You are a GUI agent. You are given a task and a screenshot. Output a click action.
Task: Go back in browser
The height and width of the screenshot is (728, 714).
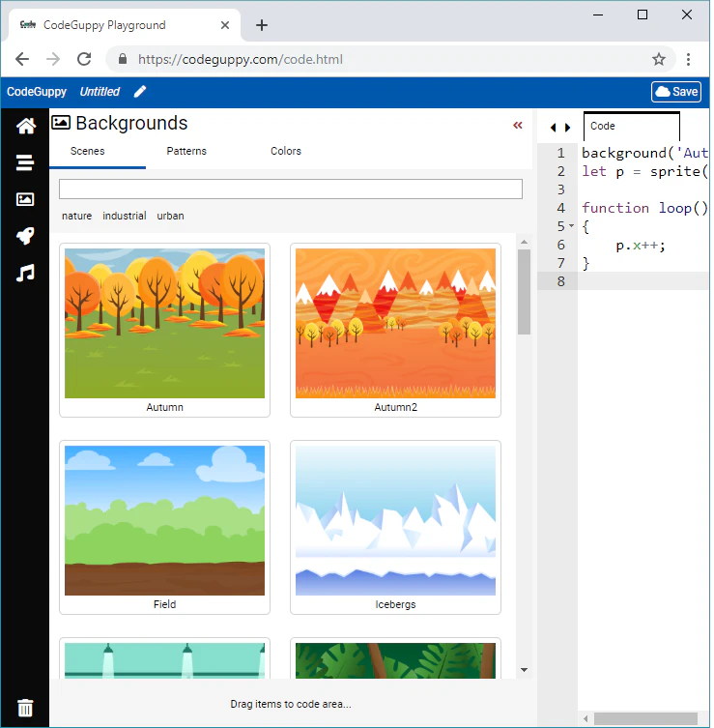[22, 59]
